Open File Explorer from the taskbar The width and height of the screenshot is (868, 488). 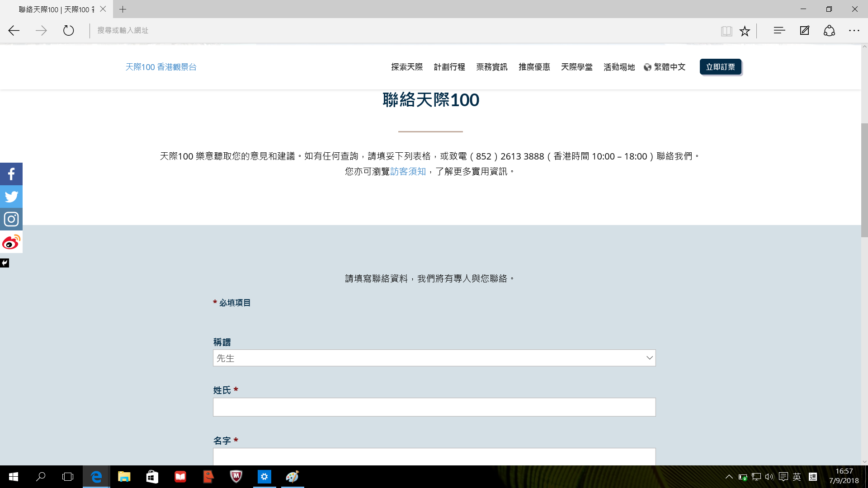pos(124,477)
